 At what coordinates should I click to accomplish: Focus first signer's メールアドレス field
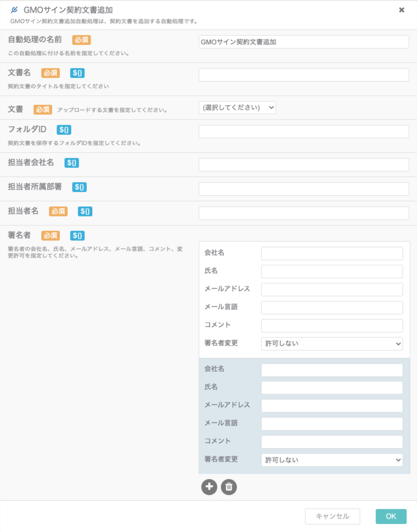point(332,290)
